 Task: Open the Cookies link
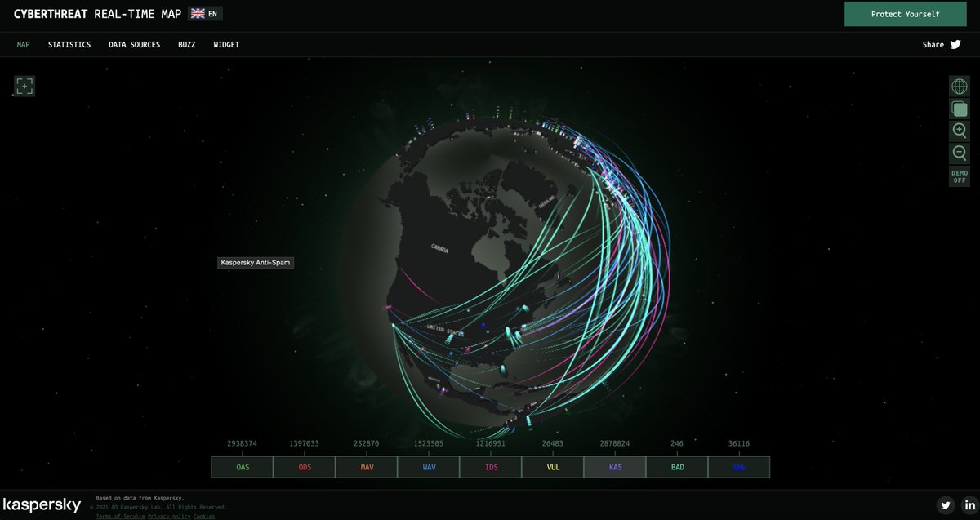tap(204, 516)
